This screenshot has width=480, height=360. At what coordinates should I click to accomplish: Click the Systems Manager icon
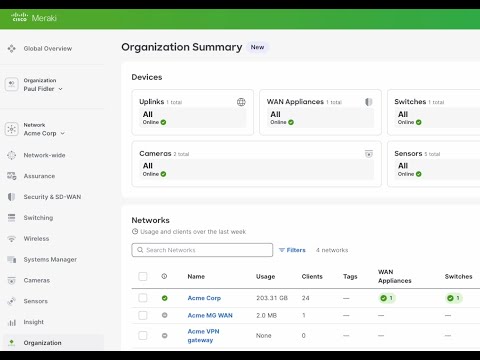pos(12,259)
